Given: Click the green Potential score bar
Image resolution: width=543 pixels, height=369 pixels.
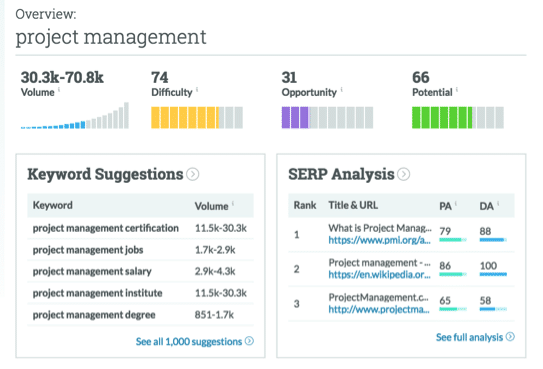Looking at the screenshot, I should click(x=458, y=118).
